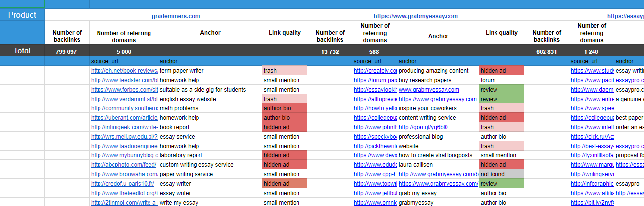This screenshot has height=206, width=644.
Task: Open the infiniqeek.com source link
Action: pyautogui.click(x=124, y=127)
